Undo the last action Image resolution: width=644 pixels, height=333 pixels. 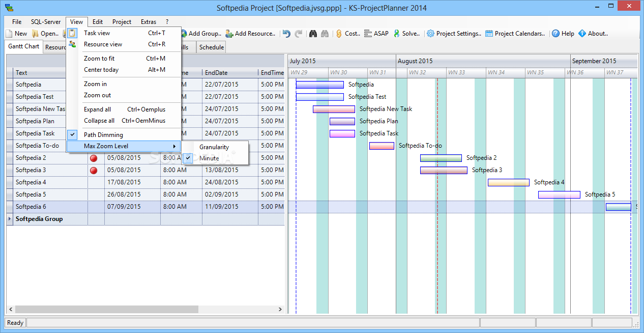point(286,34)
